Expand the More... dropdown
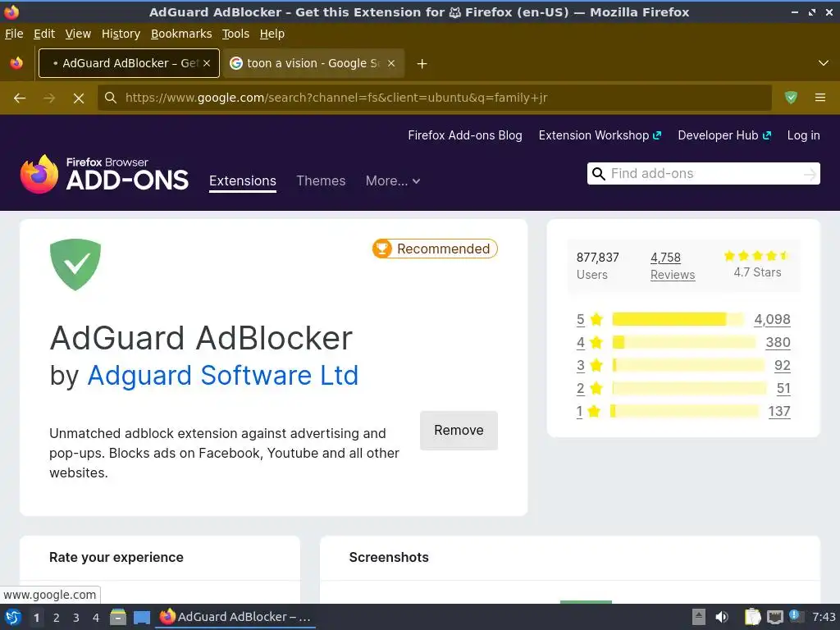Viewport: 840px width, 630px height. [x=393, y=181]
